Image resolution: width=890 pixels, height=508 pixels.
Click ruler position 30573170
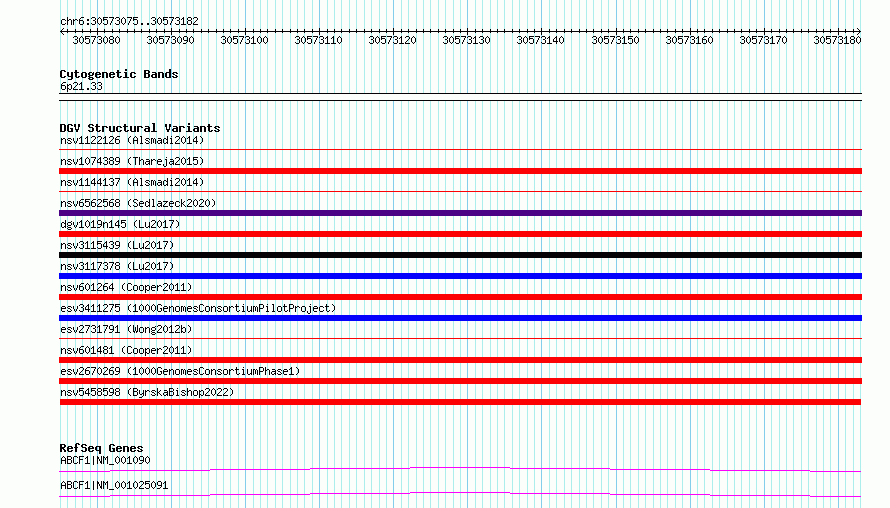763,40
